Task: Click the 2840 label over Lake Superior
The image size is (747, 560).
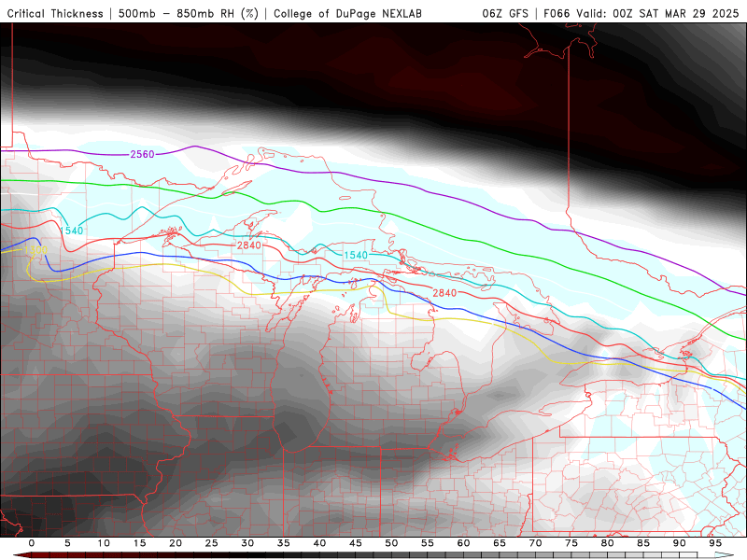Action: point(249,245)
